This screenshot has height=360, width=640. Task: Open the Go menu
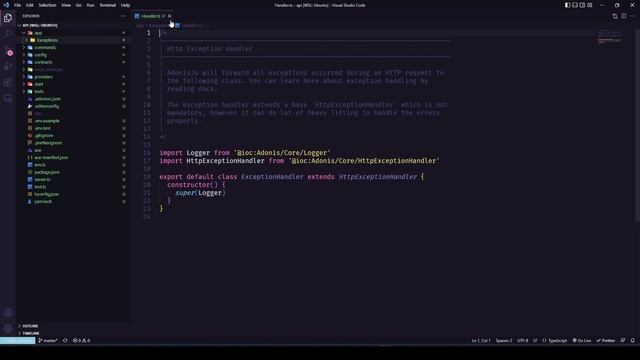pos(78,5)
